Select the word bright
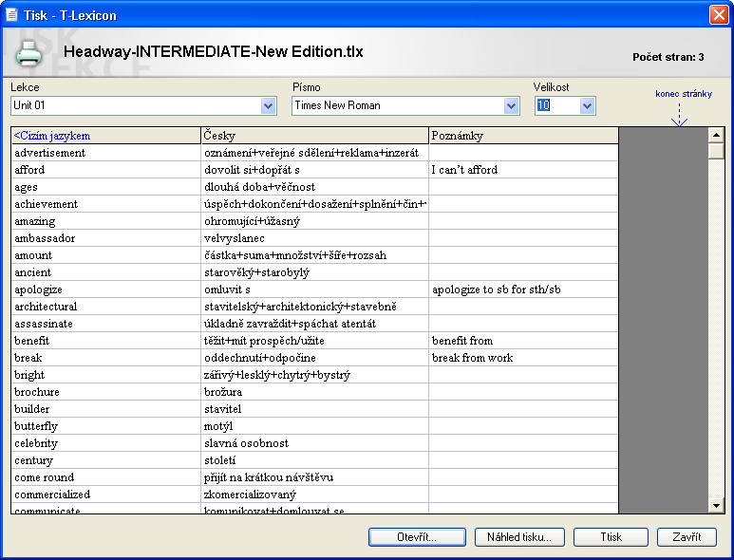 (x=29, y=375)
